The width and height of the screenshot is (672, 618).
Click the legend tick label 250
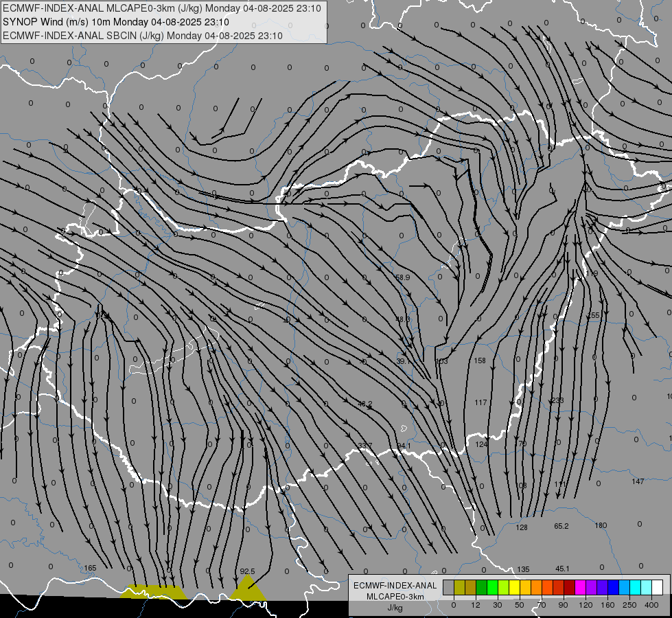point(629,605)
